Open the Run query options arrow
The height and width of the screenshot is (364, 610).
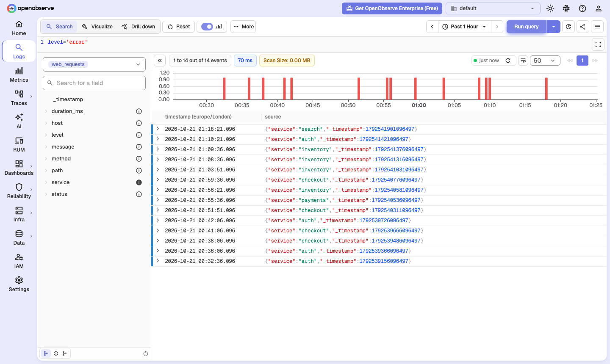[x=554, y=27]
